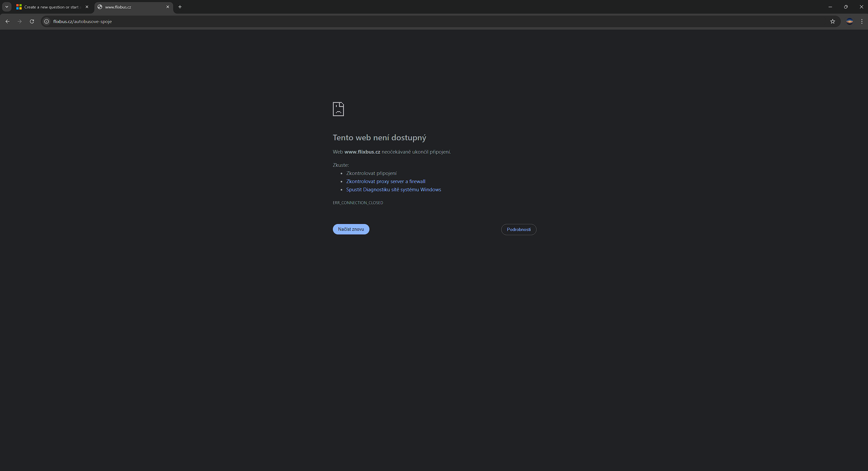Viewport: 868px width, 471px height.
Task: Close the Create a new question tab
Action: tap(87, 7)
